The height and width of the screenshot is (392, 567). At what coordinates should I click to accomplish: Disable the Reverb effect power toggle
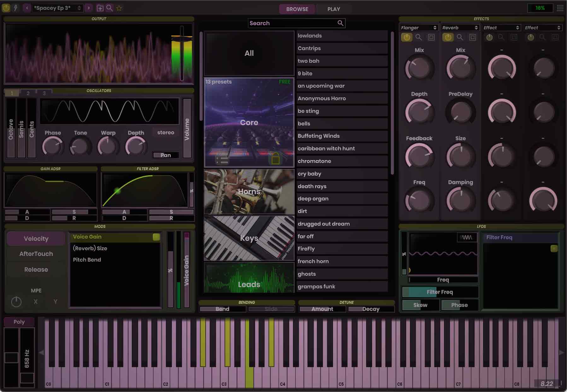447,37
